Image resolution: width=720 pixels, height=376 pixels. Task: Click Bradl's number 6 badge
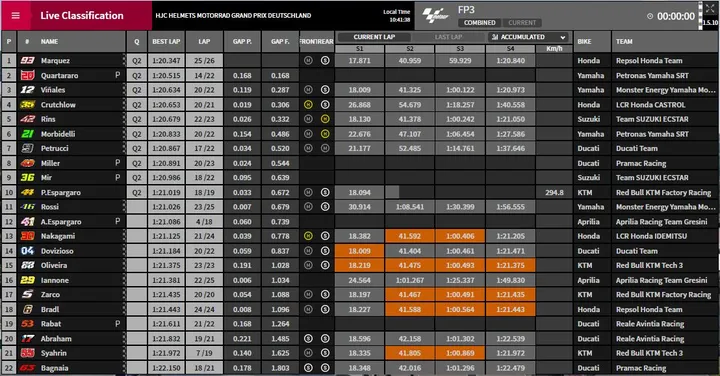[x=28, y=309]
